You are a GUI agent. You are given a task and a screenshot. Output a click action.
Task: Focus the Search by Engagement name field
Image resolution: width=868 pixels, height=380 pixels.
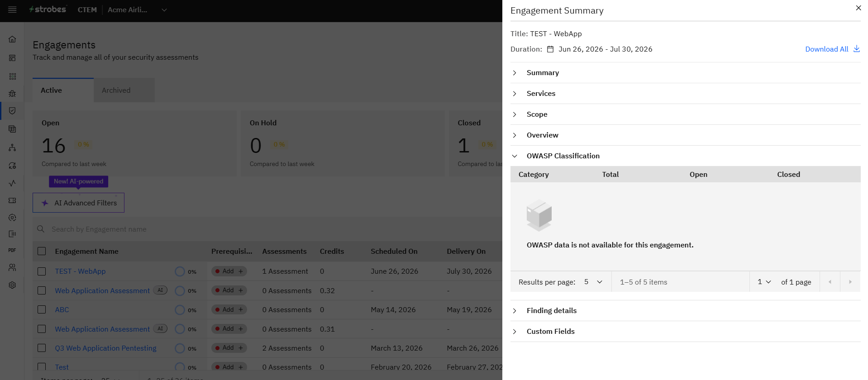267,229
